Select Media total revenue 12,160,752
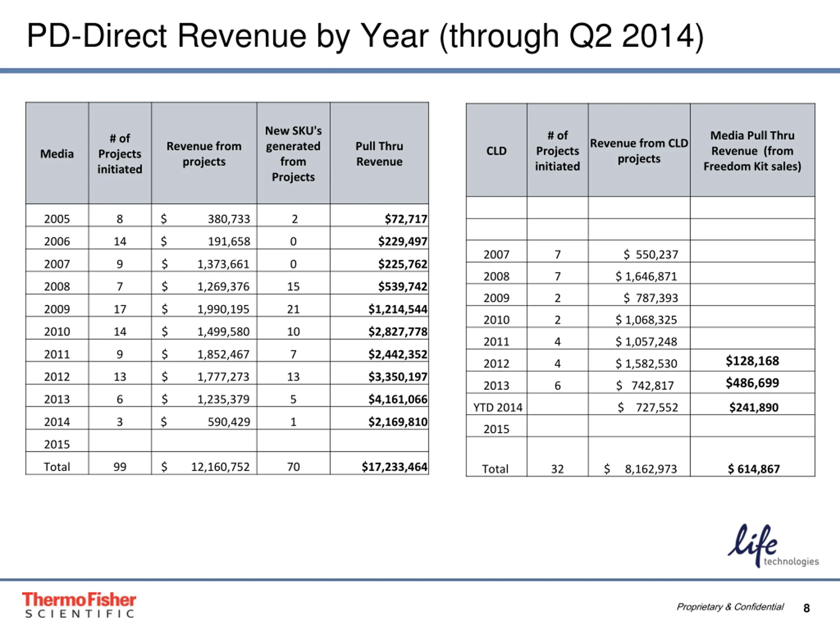The height and width of the screenshot is (630, 840). click(220, 467)
